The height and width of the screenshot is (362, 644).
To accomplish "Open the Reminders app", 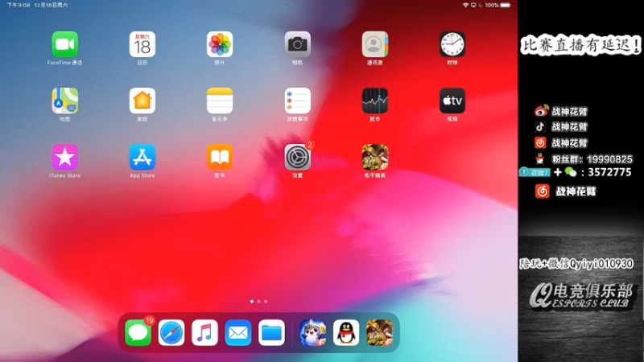I will coord(297,101).
